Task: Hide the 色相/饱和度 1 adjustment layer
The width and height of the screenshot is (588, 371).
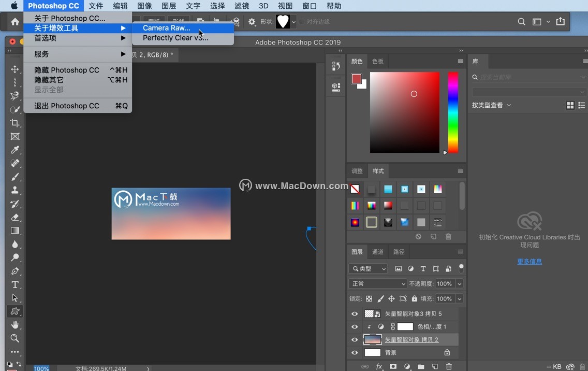Action: point(355,326)
